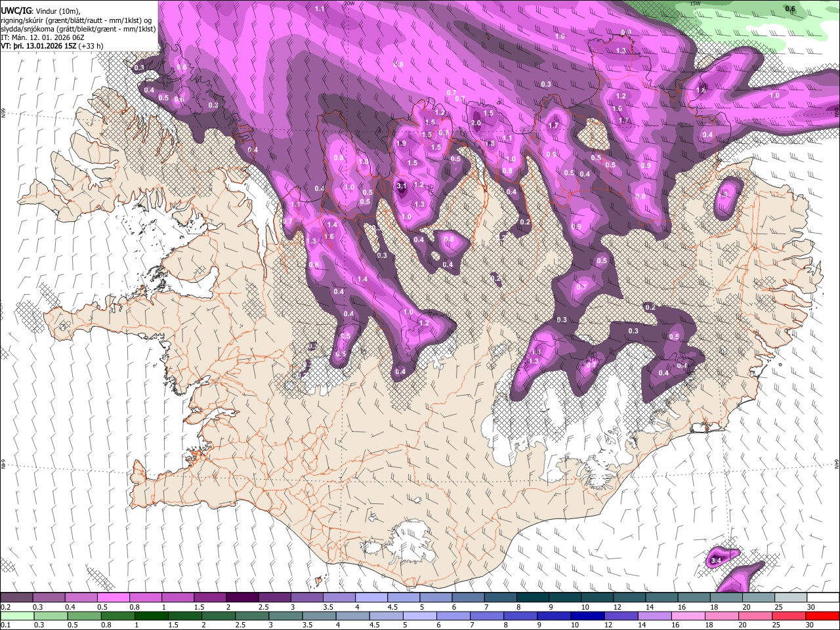The width and height of the screenshot is (840, 630).
Task: Click the pale green 0.1 swatch in the lower legend row
Action: [18, 616]
